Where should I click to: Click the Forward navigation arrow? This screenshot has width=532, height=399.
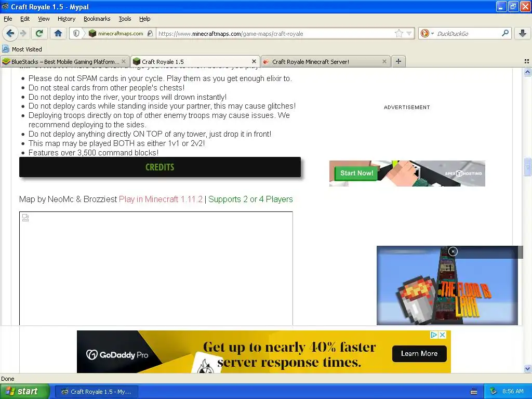23,33
